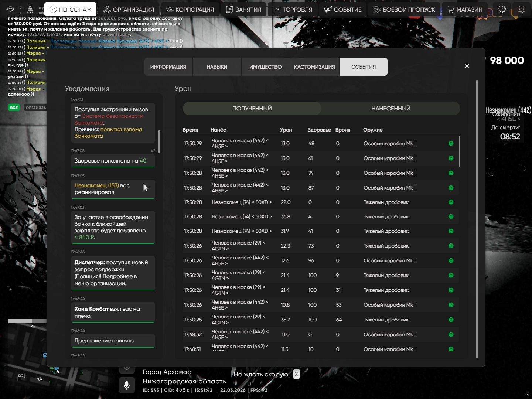Open the МАГАЗИН shop cart menu
This screenshot has width=532, height=399.
point(465,10)
